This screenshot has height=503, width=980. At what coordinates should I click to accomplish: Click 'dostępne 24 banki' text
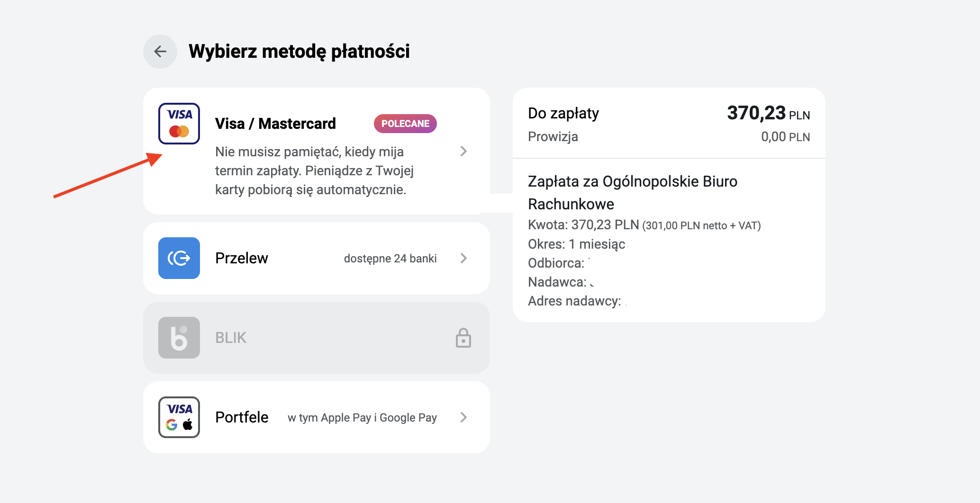click(x=390, y=259)
